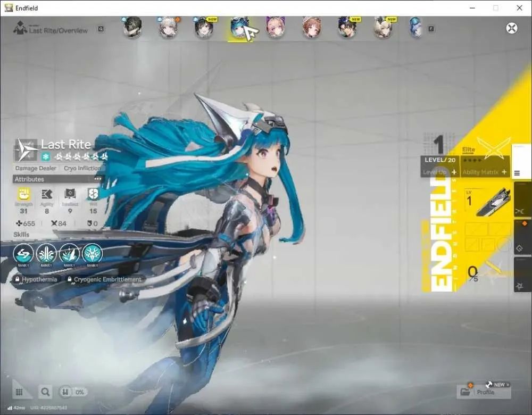Click the Will attribute icon
This screenshot has width=532, height=415.
pyautogui.click(x=93, y=194)
